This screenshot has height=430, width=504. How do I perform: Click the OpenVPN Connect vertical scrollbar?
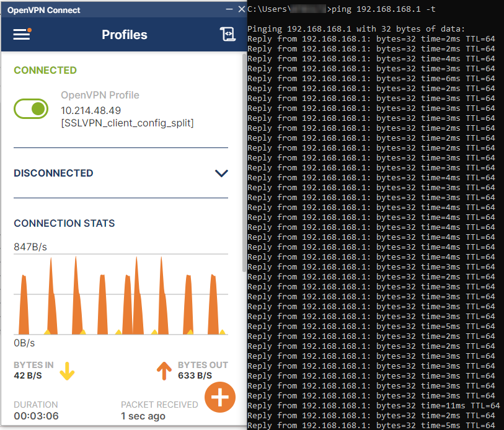pos(244,163)
